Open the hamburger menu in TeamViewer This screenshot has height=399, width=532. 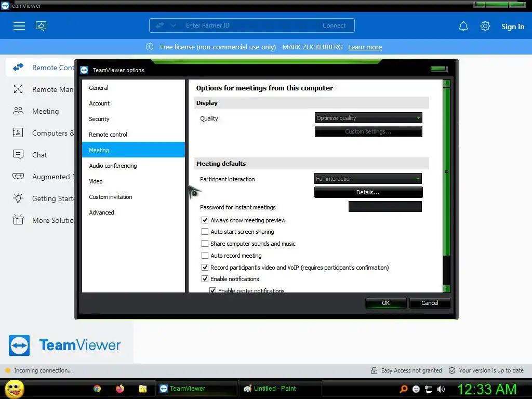[19, 26]
